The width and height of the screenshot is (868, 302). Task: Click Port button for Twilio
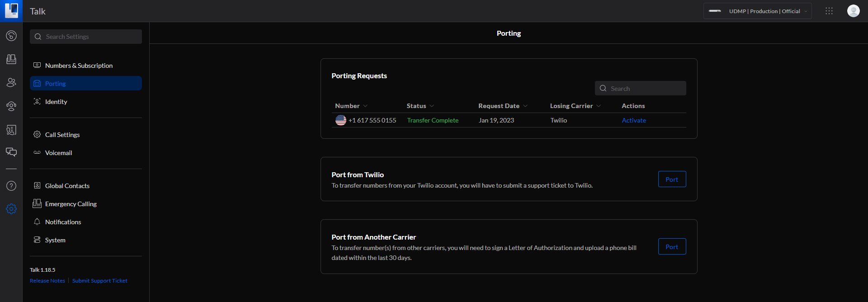coord(672,179)
